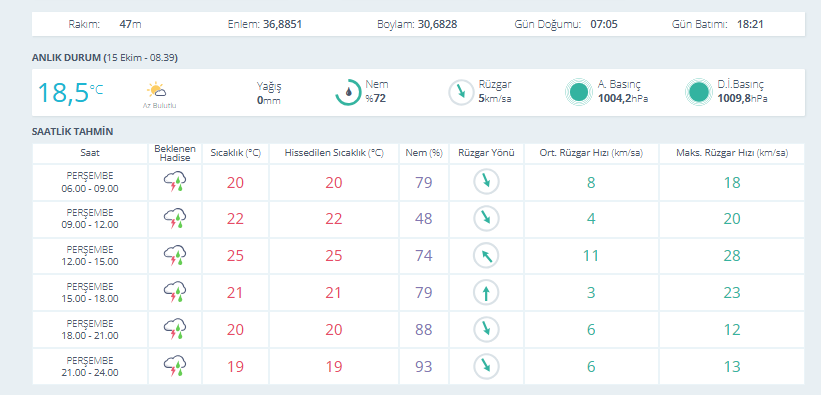Click the northwest wind arrow for 12.00 - 15.00

tap(486, 256)
